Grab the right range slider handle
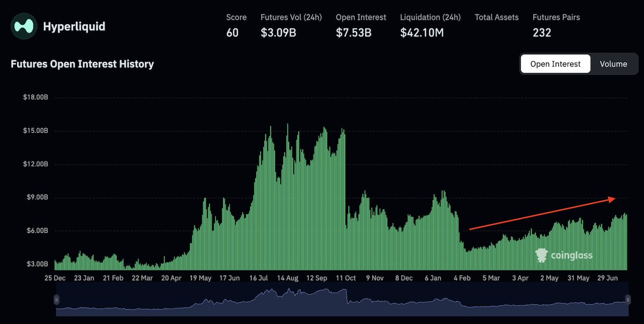This screenshot has height=324, width=644. [628, 300]
